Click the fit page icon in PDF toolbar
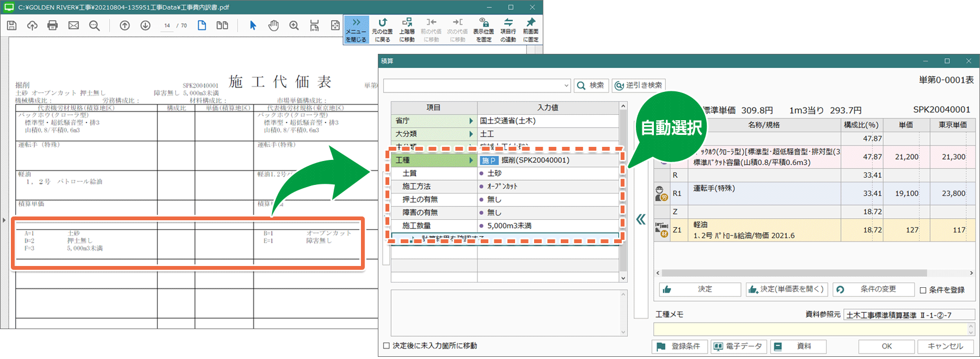This screenshot has height=359, width=980. (335, 26)
